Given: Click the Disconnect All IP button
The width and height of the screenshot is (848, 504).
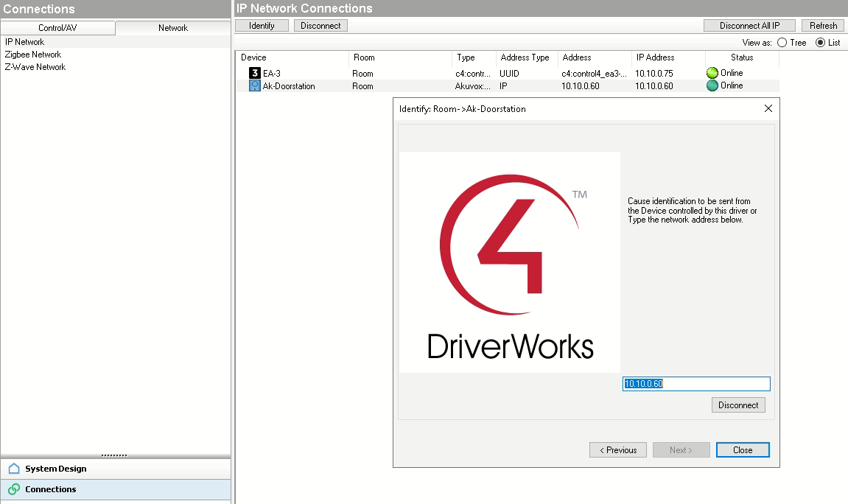Looking at the screenshot, I should (x=749, y=26).
